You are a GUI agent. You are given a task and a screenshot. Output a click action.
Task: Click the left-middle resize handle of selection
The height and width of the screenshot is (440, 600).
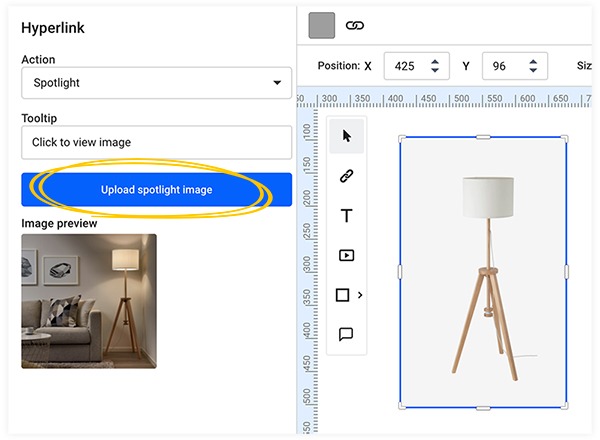point(400,272)
